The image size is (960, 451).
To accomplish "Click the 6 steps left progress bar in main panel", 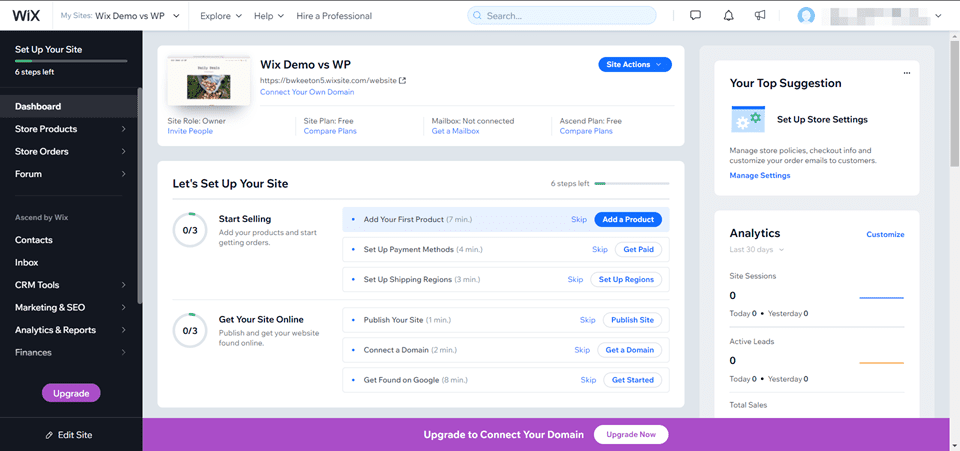I will 632,184.
